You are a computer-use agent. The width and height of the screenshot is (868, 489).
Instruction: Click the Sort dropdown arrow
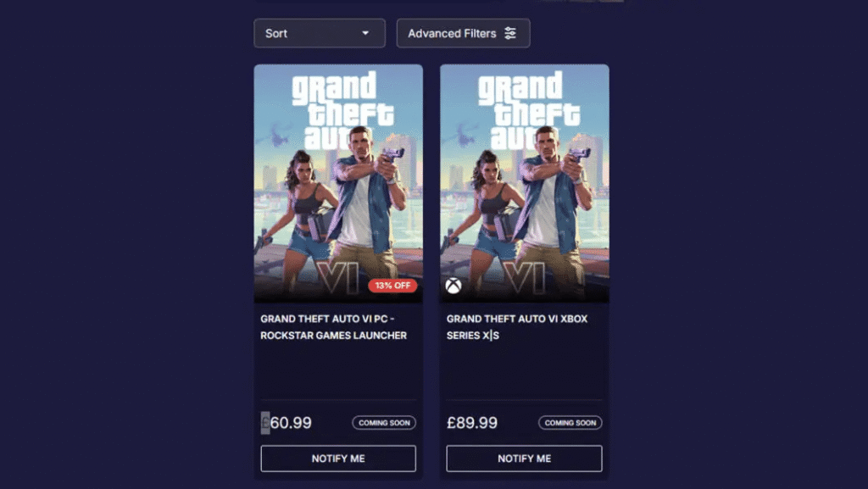coord(365,33)
